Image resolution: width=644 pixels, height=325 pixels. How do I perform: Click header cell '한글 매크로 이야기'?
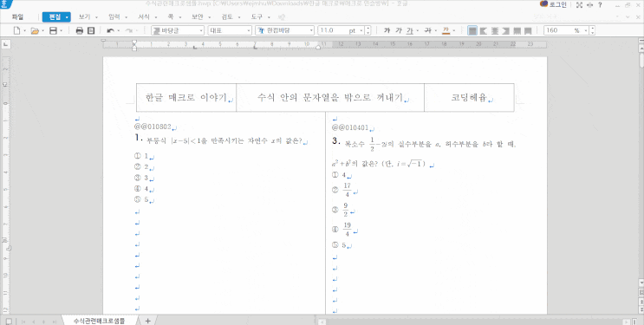(x=186, y=98)
